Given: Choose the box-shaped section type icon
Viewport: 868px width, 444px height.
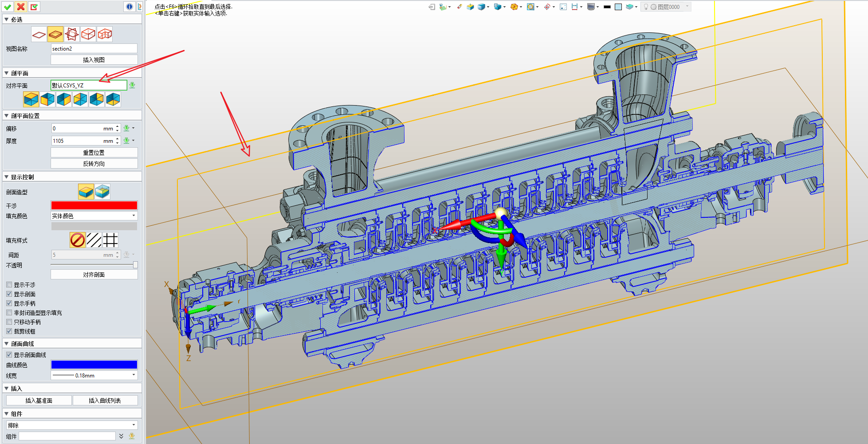Looking at the screenshot, I should [88, 34].
